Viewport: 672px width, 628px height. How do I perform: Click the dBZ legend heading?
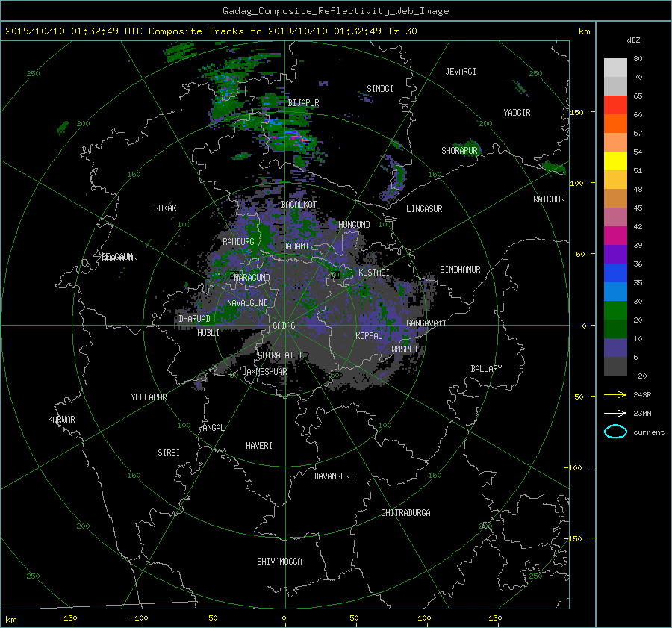point(633,40)
